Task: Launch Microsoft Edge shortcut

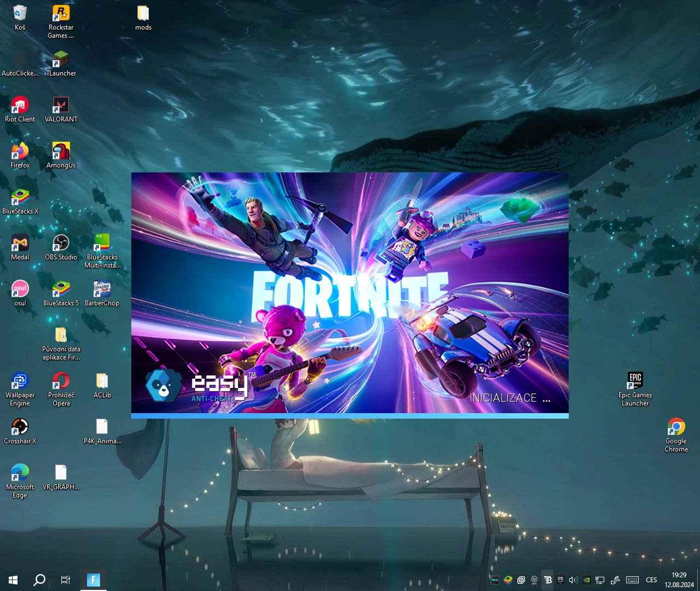Action: [20, 482]
